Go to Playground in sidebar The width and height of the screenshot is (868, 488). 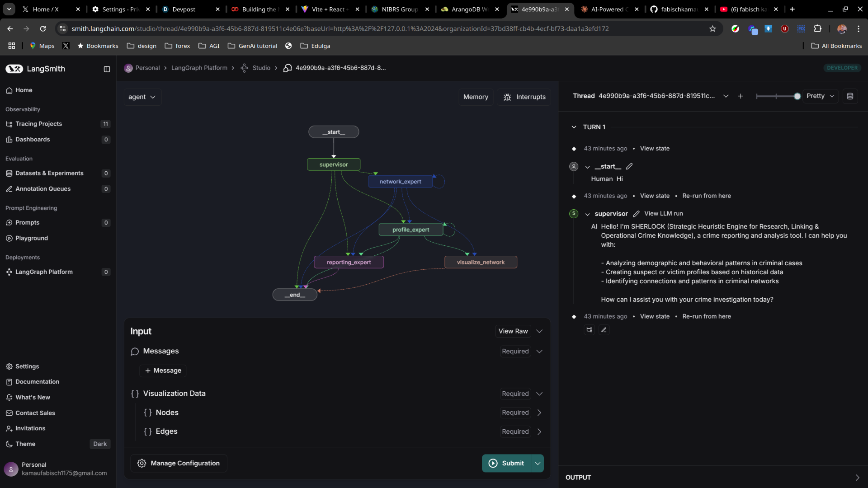[31, 238]
